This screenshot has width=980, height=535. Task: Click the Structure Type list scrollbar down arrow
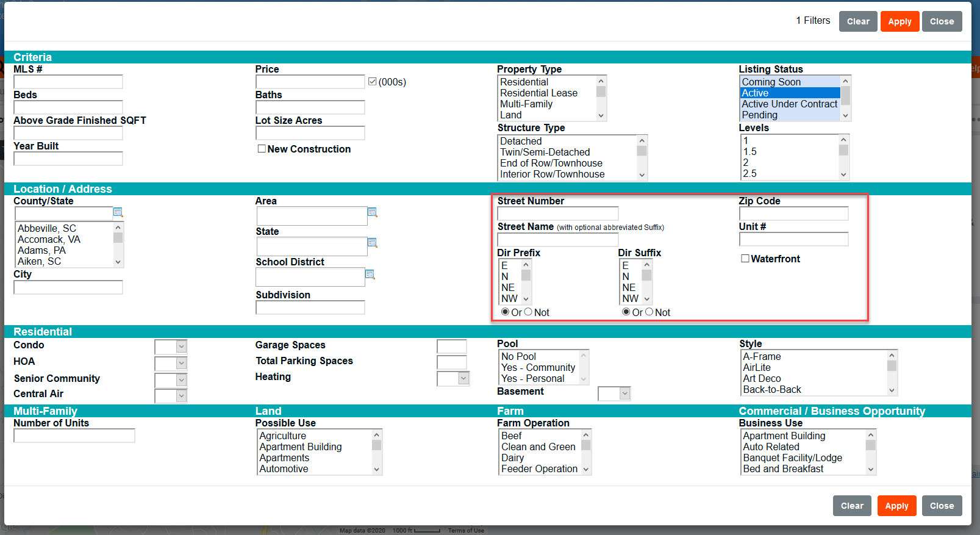point(642,175)
